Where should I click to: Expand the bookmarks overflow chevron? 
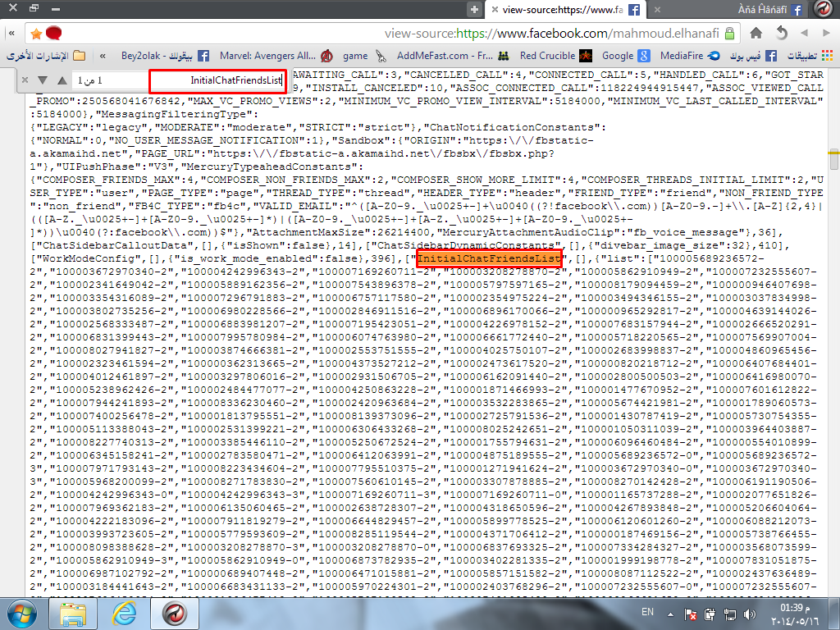pyautogui.click(x=103, y=55)
